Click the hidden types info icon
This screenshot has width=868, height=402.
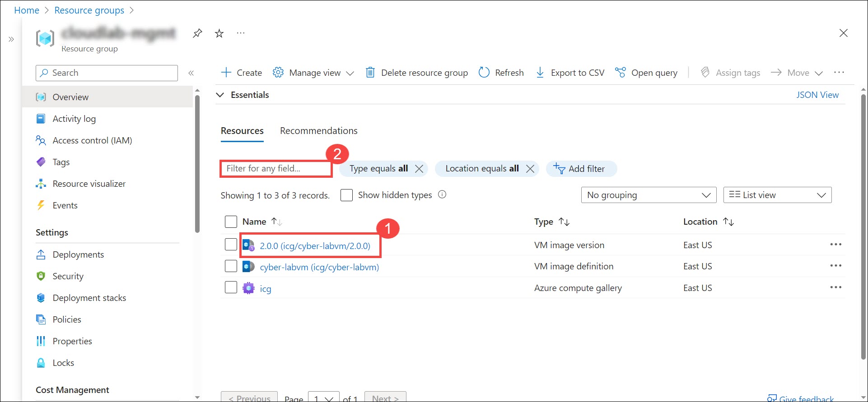point(442,194)
